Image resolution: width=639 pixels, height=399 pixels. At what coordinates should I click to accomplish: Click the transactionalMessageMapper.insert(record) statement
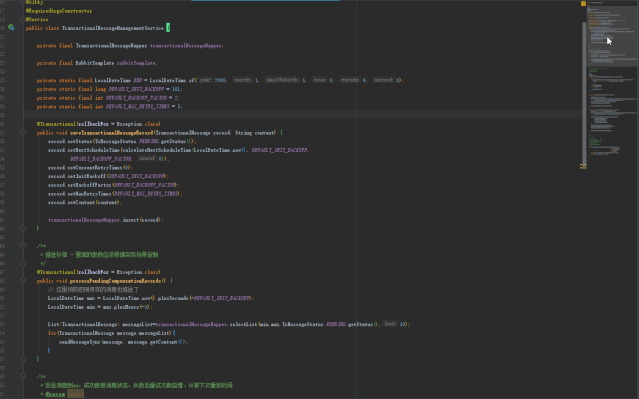click(106, 220)
